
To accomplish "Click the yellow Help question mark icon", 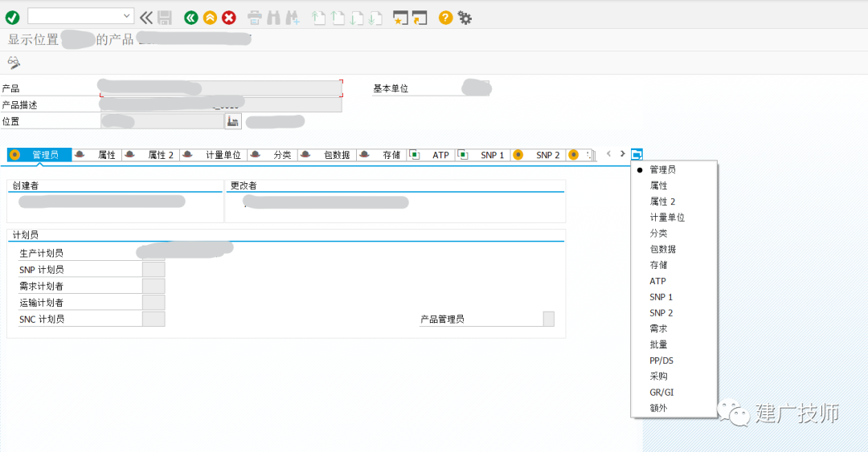I will [445, 18].
